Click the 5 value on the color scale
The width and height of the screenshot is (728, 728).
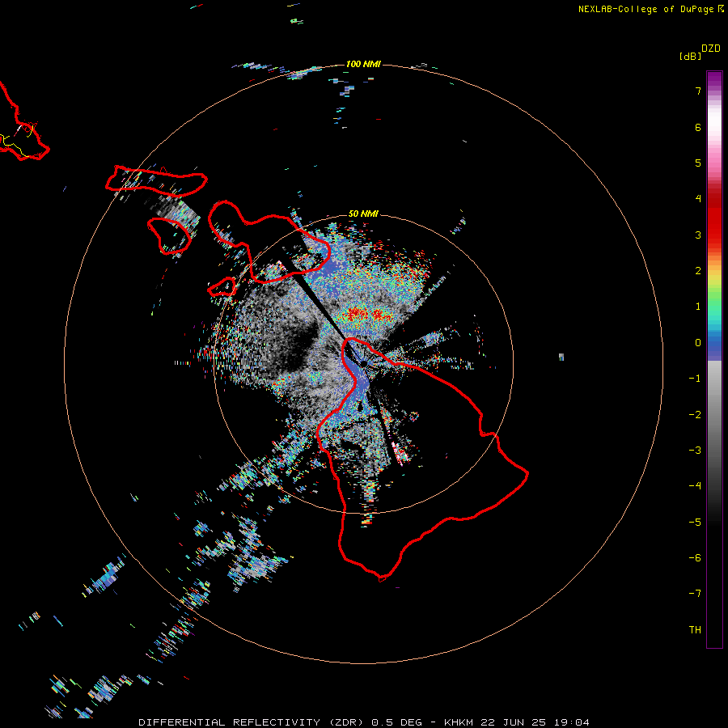click(x=698, y=163)
